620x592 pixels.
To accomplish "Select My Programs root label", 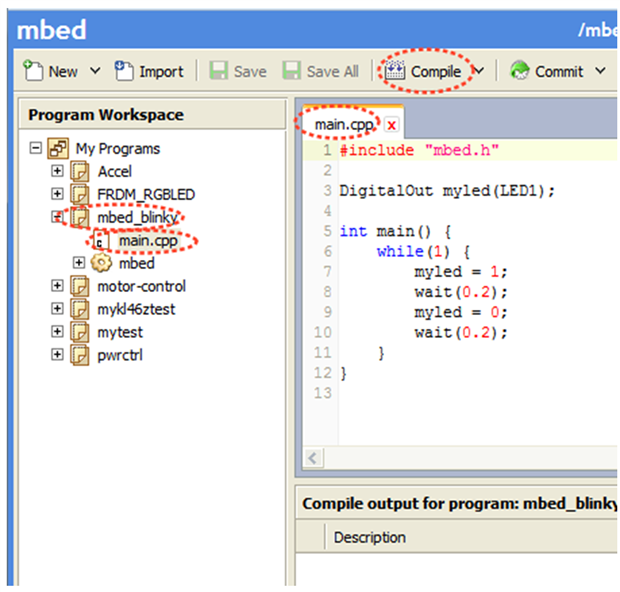I will 118,149.
